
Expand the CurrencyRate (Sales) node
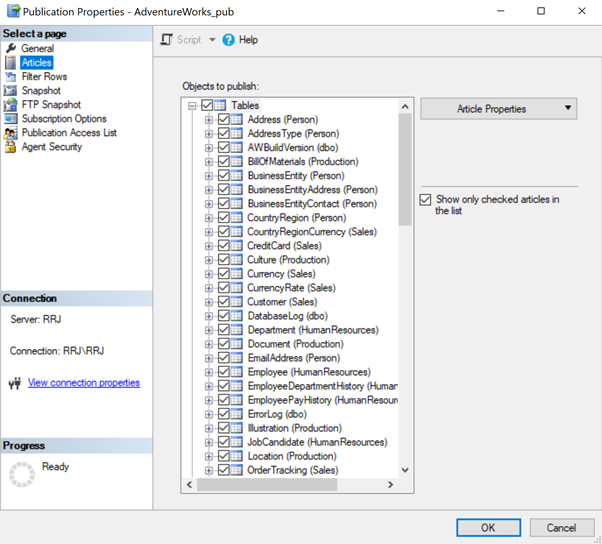point(208,288)
